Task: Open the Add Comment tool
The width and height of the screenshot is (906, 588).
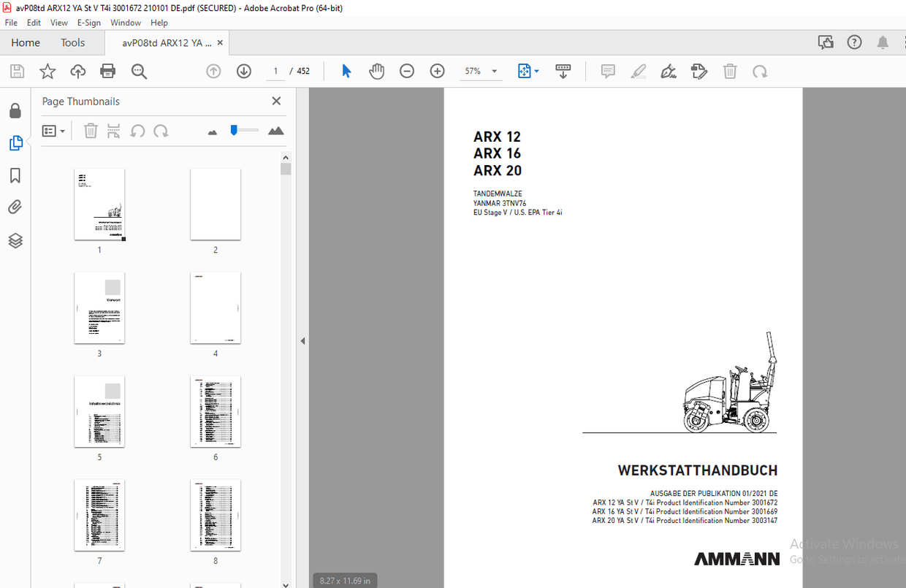Action: pos(607,71)
